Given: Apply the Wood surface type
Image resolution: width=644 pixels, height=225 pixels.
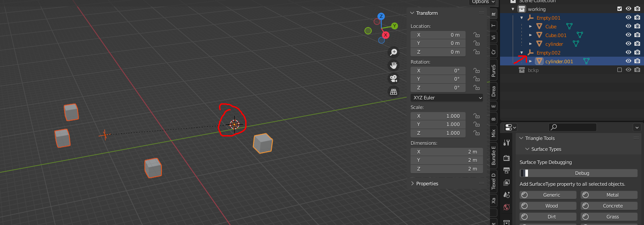Looking at the screenshot, I should pos(548,206).
